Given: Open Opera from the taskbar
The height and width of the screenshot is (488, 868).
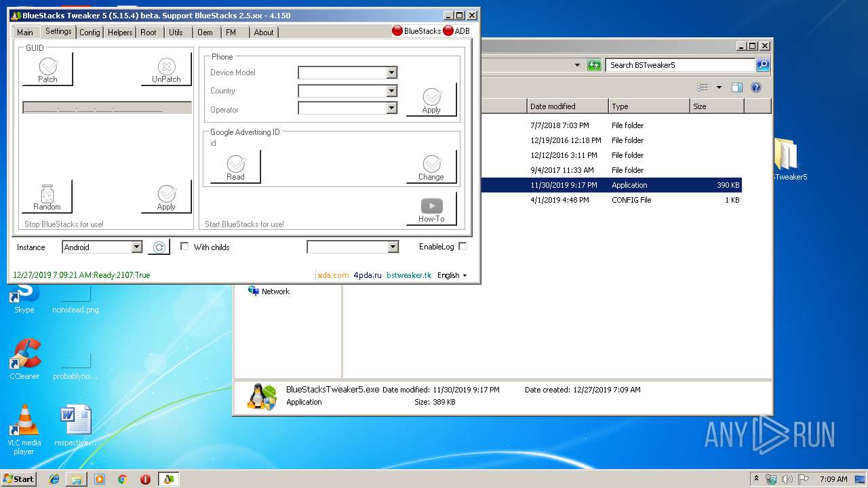Looking at the screenshot, I should click(145, 479).
